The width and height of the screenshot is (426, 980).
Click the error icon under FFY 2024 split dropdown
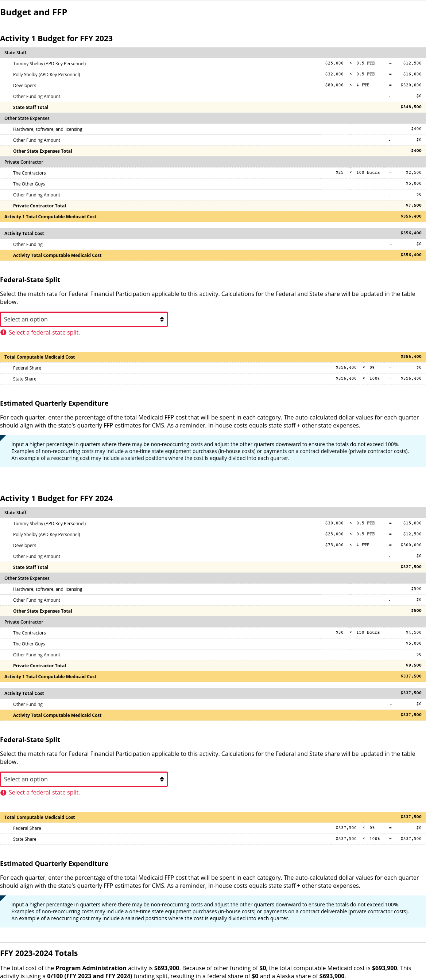(x=3, y=792)
